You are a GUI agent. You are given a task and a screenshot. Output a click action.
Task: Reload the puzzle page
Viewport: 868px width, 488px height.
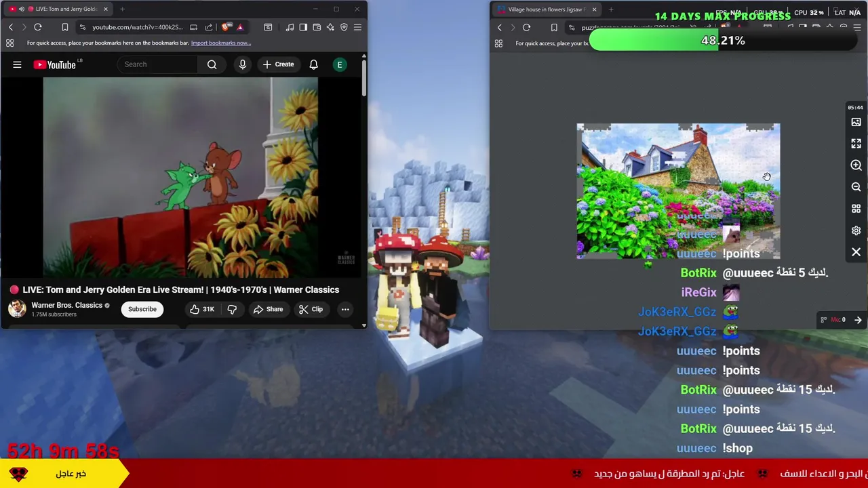point(527,27)
